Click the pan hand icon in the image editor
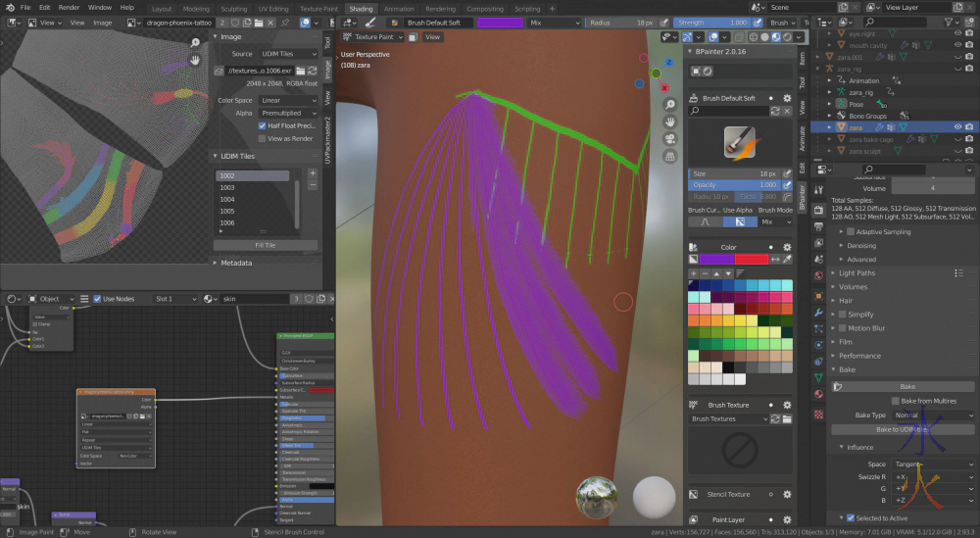 pos(195,60)
